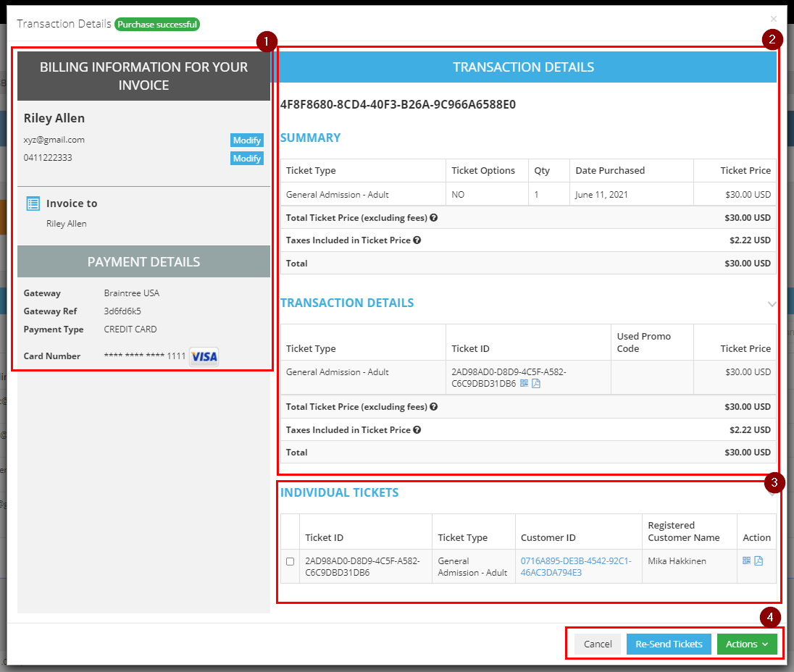
Task: Click Mika Hakkinen registered customer name
Action: click(x=677, y=560)
